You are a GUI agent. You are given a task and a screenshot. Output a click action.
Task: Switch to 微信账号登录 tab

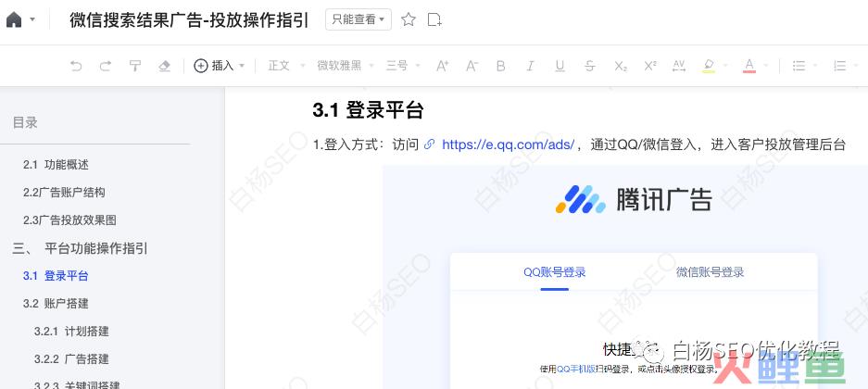pos(711,272)
